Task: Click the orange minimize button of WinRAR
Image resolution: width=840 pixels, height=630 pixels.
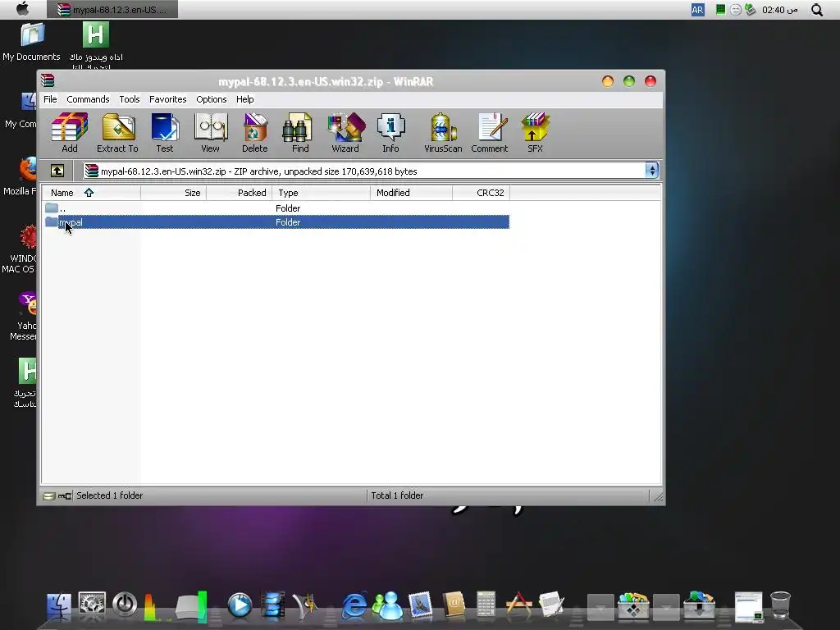Action: point(608,81)
